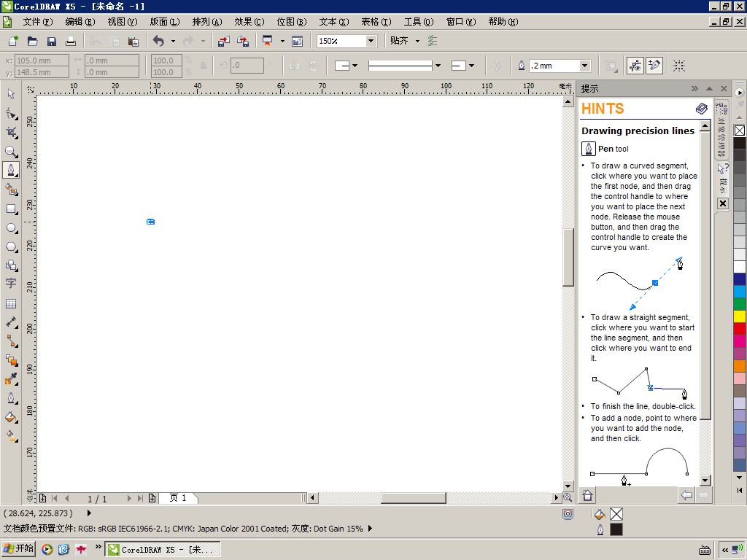The width and height of the screenshot is (747, 560).
Task: Click the Import icon
Action: (x=223, y=42)
